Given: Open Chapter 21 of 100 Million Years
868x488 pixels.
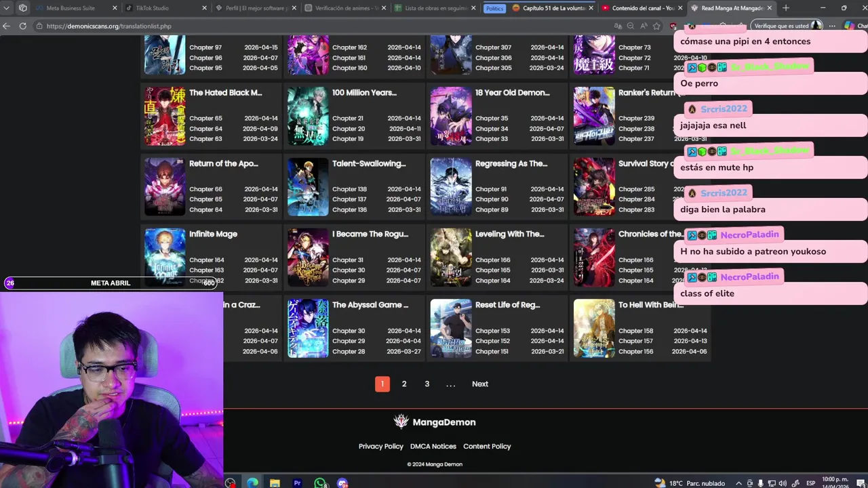Looking at the screenshot, I should tap(348, 118).
